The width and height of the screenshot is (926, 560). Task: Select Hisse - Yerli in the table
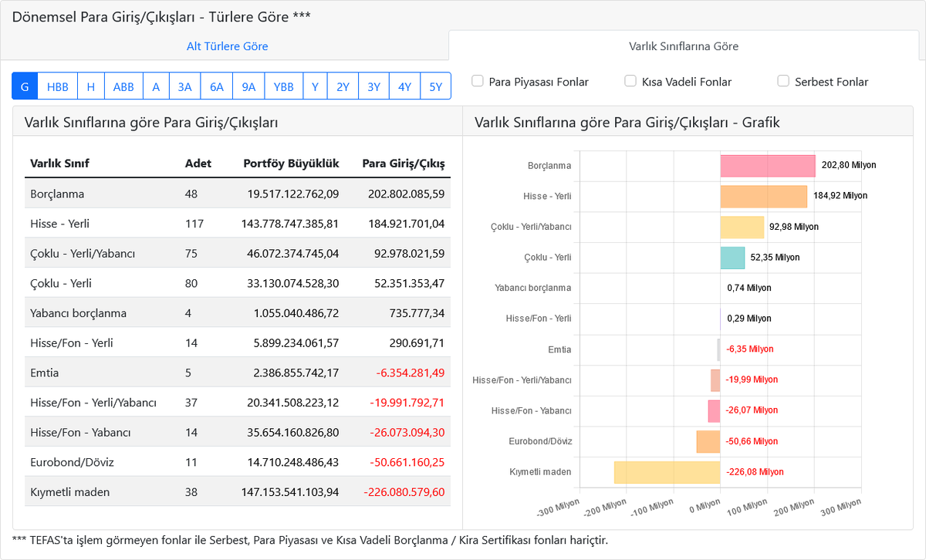(59, 224)
